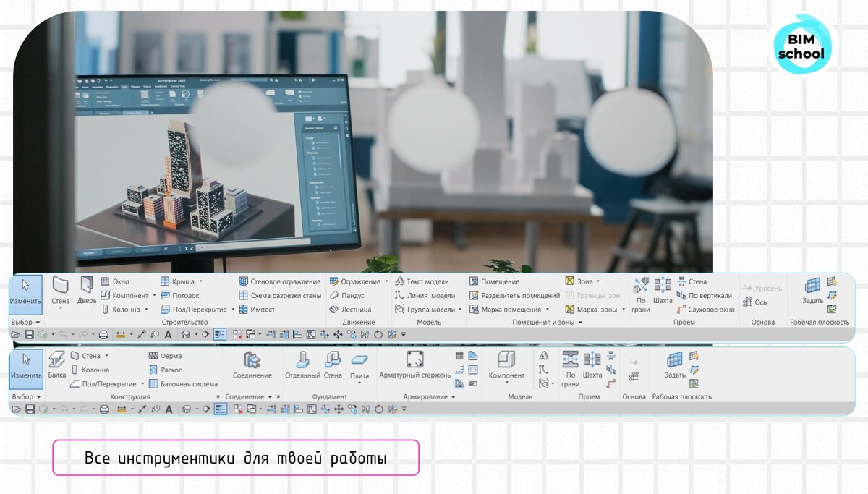
Task: Open the Ограждение railing dropdown arrow
Action: tap(386, 281)
